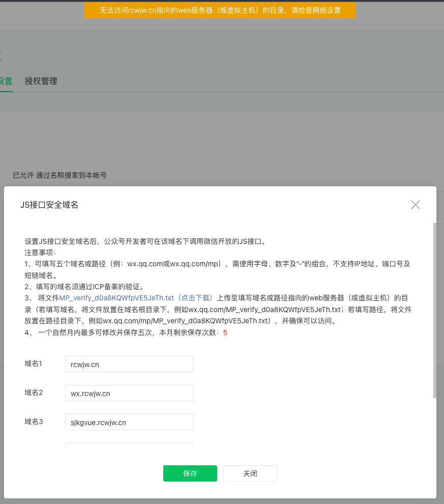The image size is (444, 504).
Task: Click the 域名2 label
Action: 34,393
